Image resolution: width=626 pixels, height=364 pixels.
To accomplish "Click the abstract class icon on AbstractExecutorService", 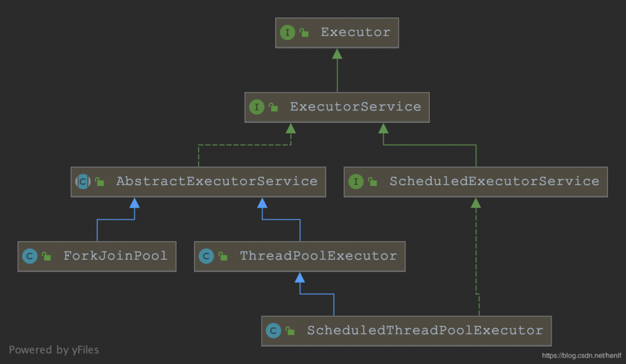I will click(x=82, y=181).
